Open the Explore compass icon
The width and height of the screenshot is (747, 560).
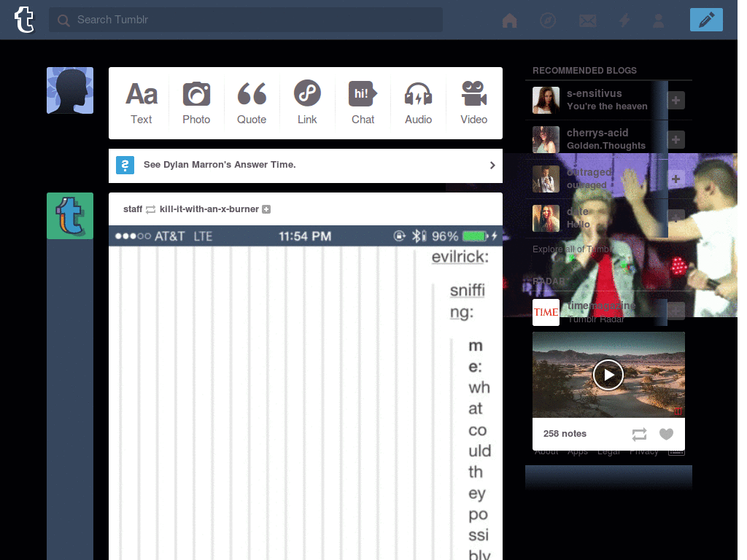[x=548, y=20]
